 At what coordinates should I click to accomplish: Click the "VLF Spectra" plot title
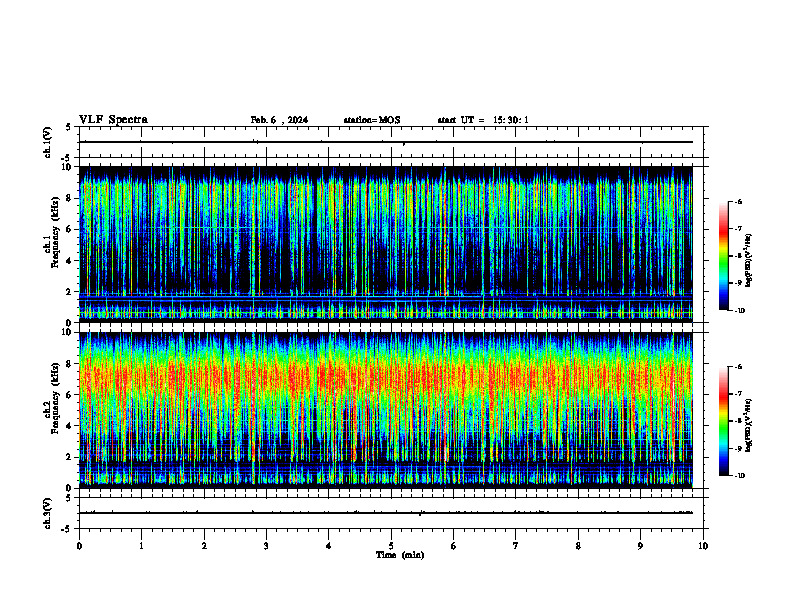coord(113,120)
